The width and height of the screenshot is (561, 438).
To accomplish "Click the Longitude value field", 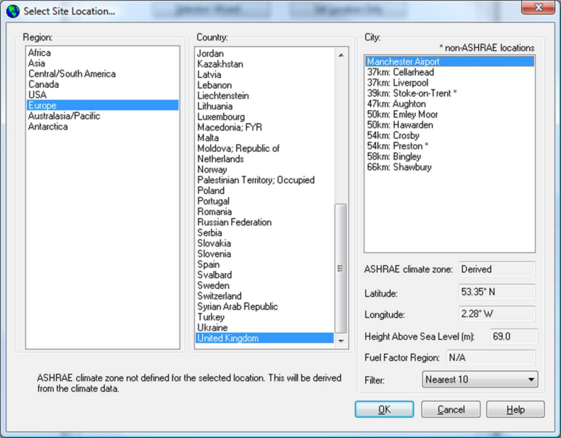I will 497,314.
